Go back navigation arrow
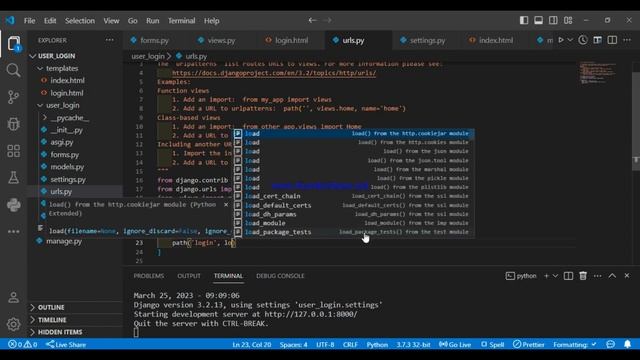Image resolution: width=640 pixels, height=360 pixels. [312, 20]
